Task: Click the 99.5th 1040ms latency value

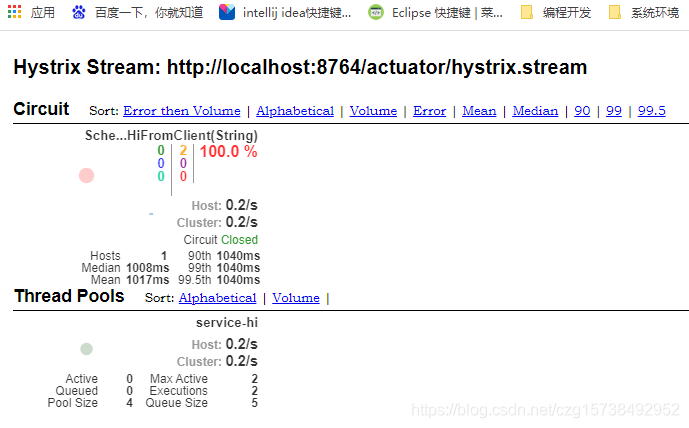Action: coord(239,280)
